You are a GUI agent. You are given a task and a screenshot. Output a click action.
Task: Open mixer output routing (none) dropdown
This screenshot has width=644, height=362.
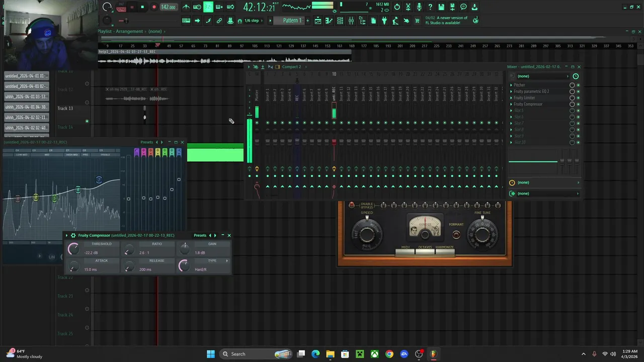click(544, 194)
